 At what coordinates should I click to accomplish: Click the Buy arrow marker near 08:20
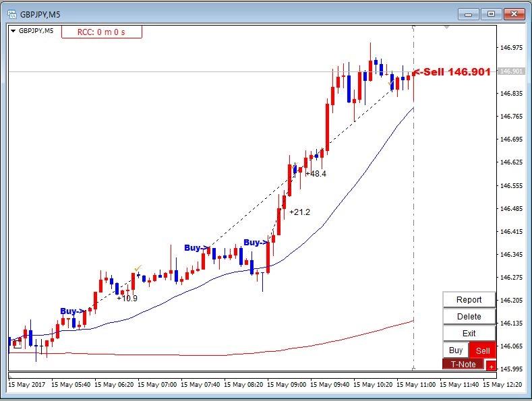(x=256, y=243)
